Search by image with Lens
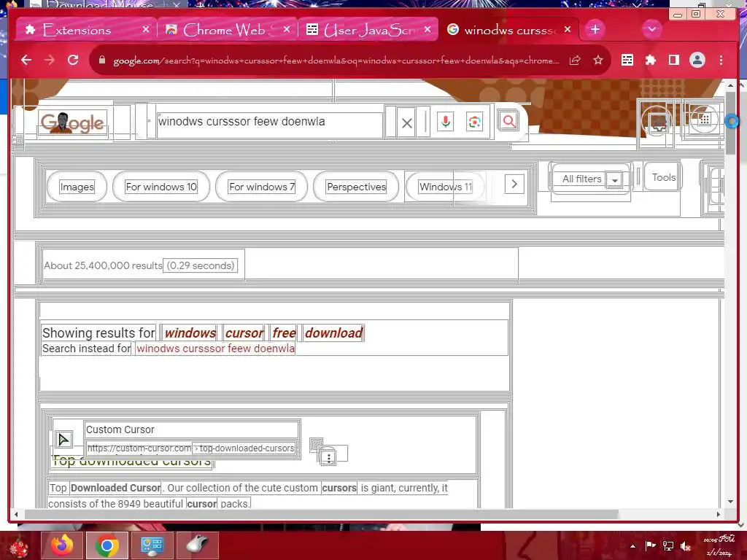 tap(474, 122)
